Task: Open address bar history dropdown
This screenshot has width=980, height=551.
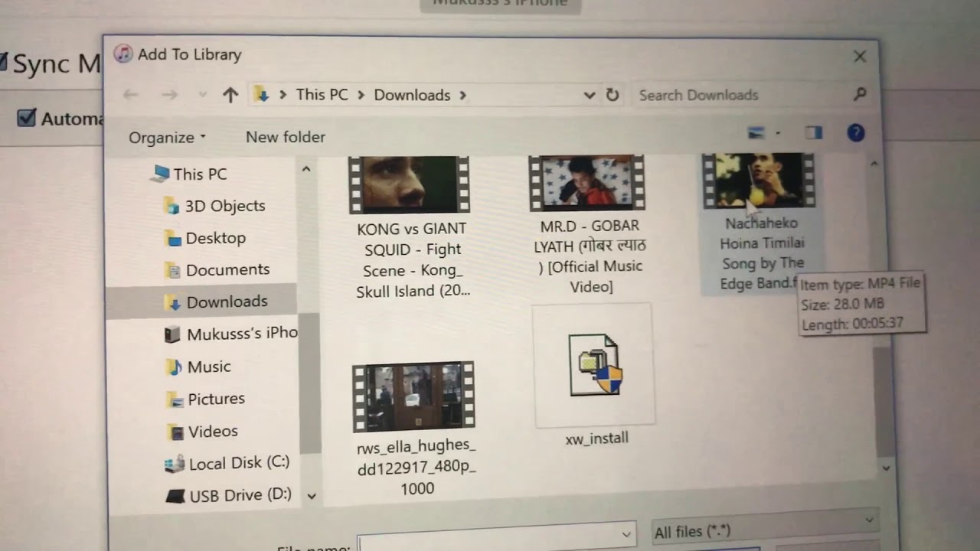Action: (589, 95)
